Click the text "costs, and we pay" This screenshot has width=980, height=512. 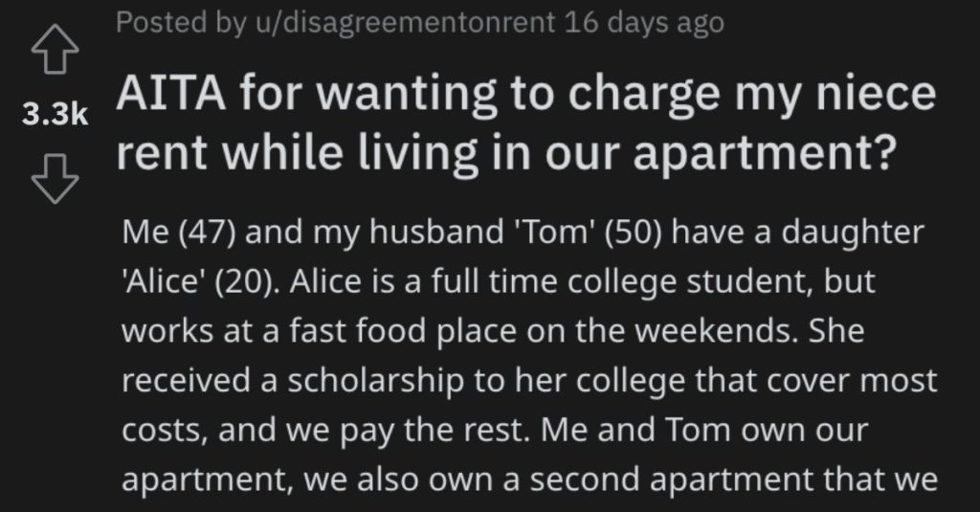(x=258, y=431)
